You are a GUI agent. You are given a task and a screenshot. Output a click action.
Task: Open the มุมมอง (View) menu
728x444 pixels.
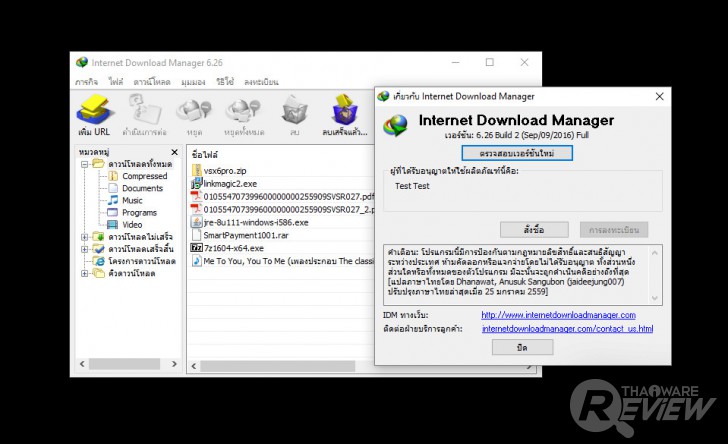coord(193,82)
